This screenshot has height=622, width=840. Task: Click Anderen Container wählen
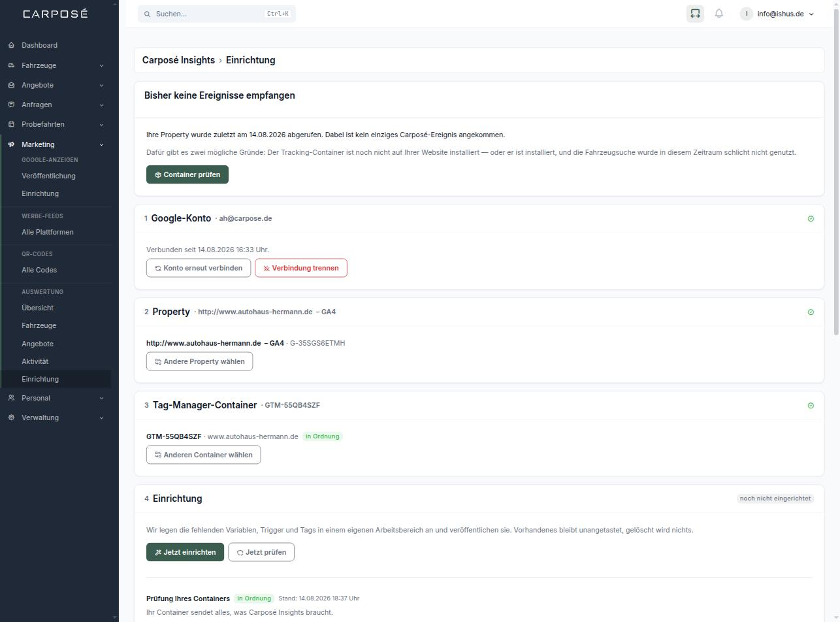click(x=203, y=455)
